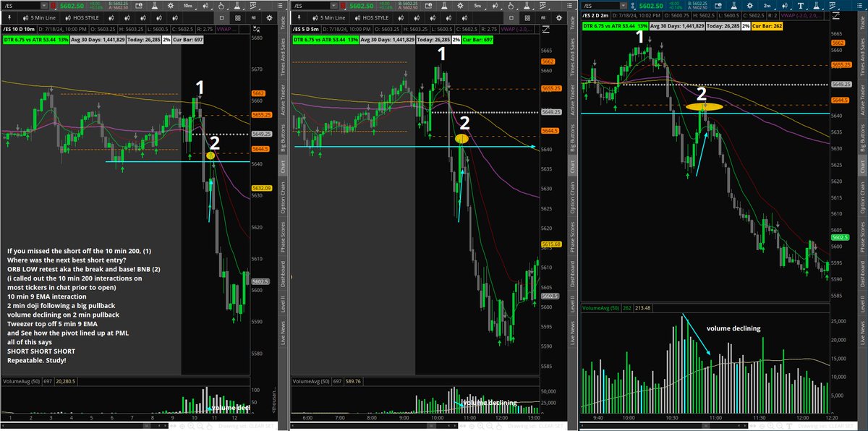Click VWAP study label in middle chart
Viewport: 868px width, 431px height.
(516, 30)
